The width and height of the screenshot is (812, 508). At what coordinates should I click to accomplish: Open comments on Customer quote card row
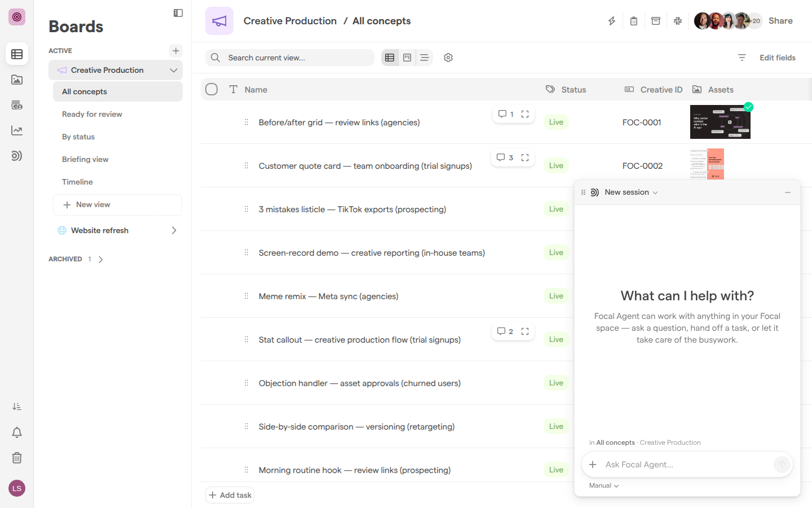[505, 157]
